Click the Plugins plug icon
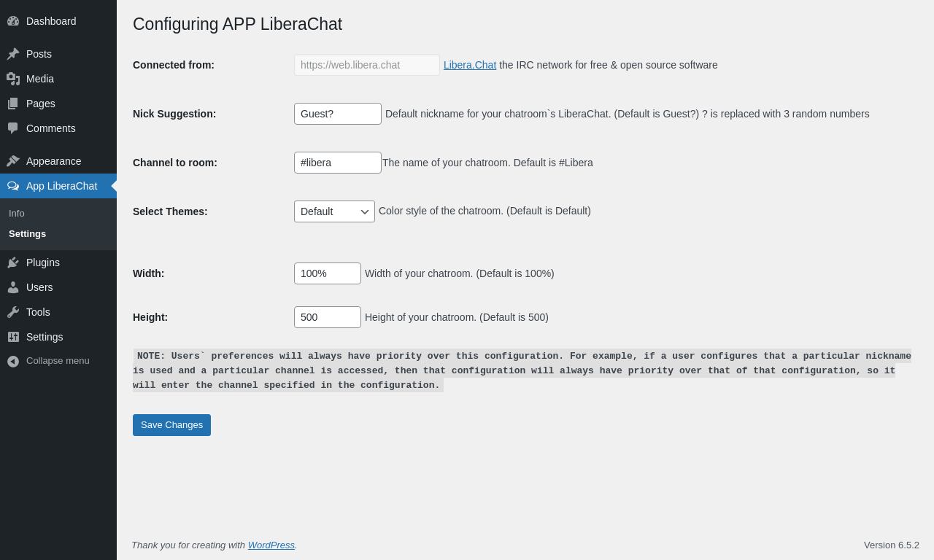Image resolution: width=934 pixels, height=560 pixels. pos(13,262)
